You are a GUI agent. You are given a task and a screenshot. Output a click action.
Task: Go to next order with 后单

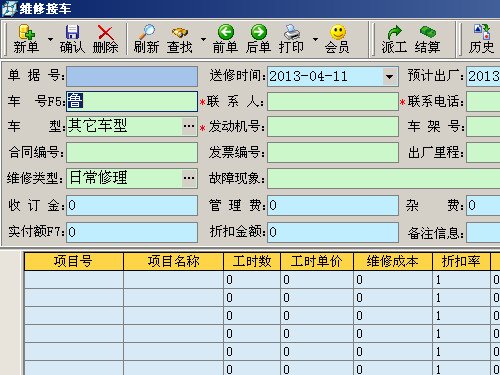(x=258, y=39)
